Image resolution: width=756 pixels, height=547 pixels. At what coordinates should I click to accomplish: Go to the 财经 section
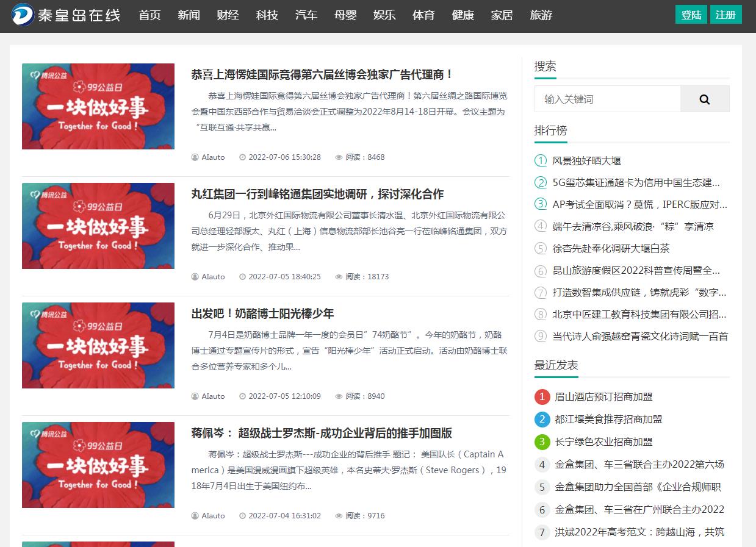[x=228, y=15]
